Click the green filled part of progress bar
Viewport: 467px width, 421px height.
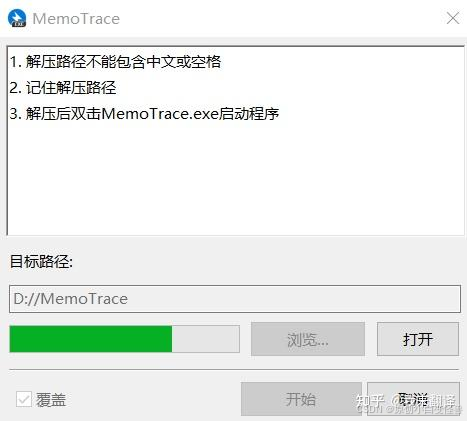tap(91, 339)
